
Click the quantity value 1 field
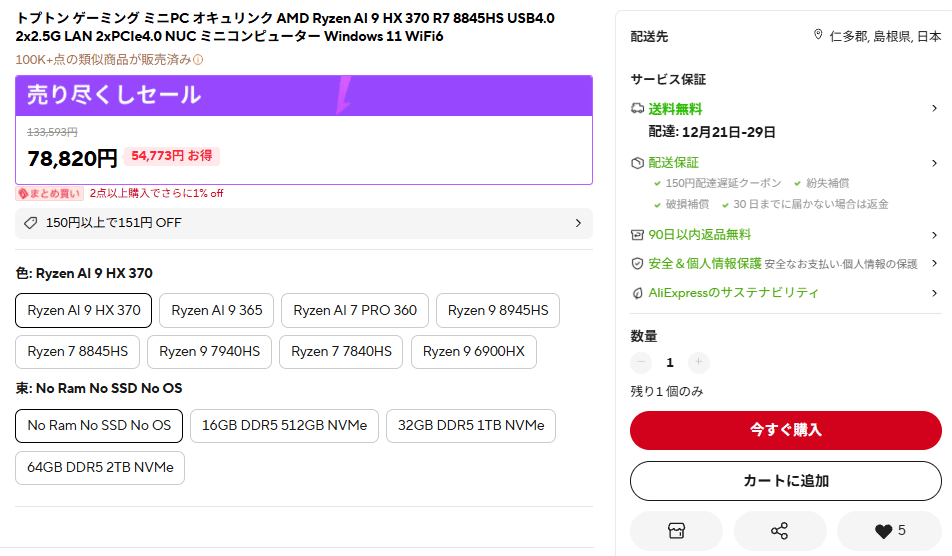pos(670,362)
